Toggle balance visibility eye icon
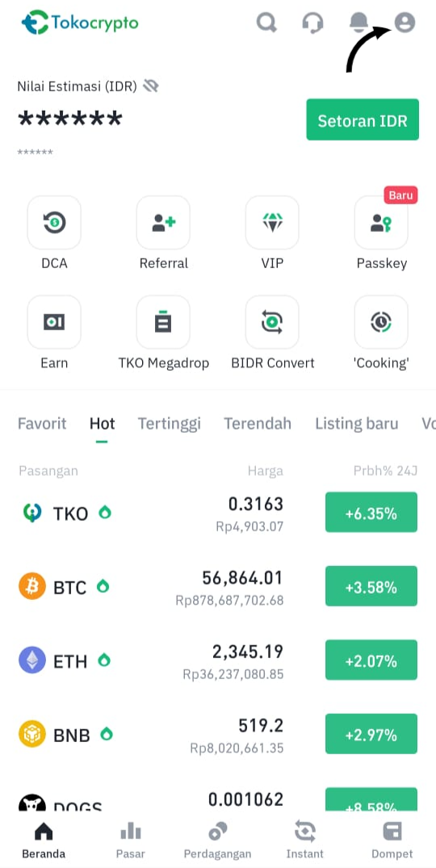The height and width of the screenshot is (868, 436). point(150,86)
